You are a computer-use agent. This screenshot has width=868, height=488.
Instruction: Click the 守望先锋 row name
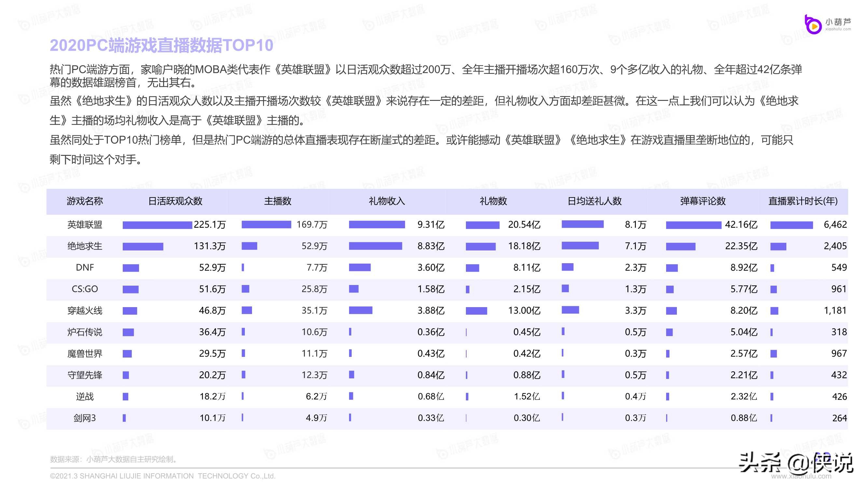point(85,375)
